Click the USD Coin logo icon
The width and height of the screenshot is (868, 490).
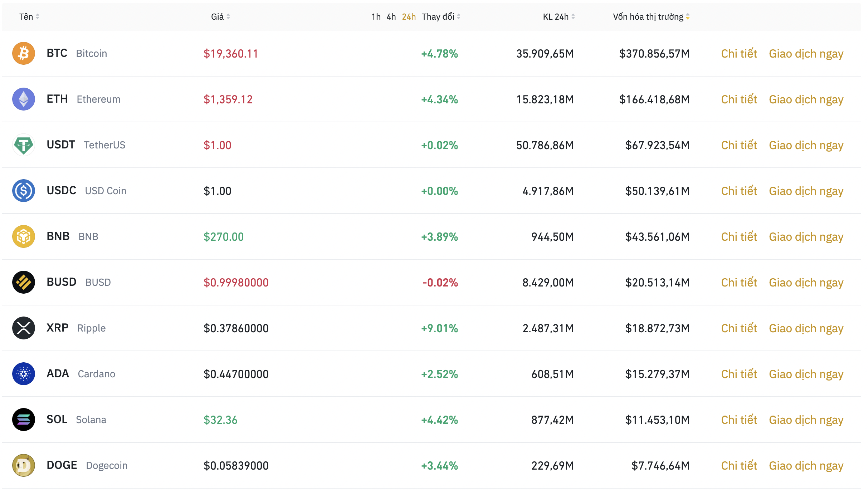coord(24,191)
